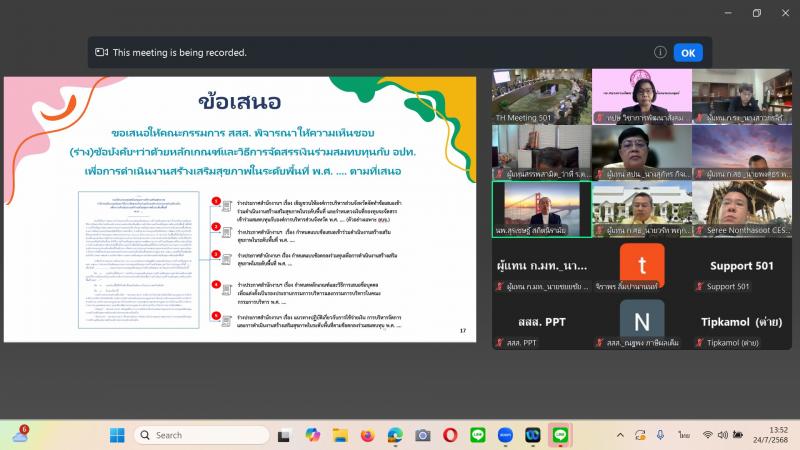Switch input language via ไทย indicator

click(684, 435)
